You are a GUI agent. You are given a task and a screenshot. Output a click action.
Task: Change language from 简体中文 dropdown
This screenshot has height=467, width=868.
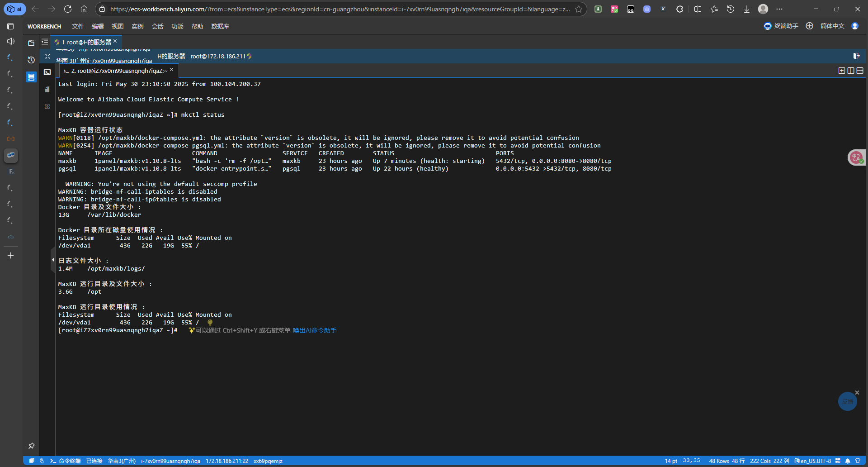pos(832,26)
